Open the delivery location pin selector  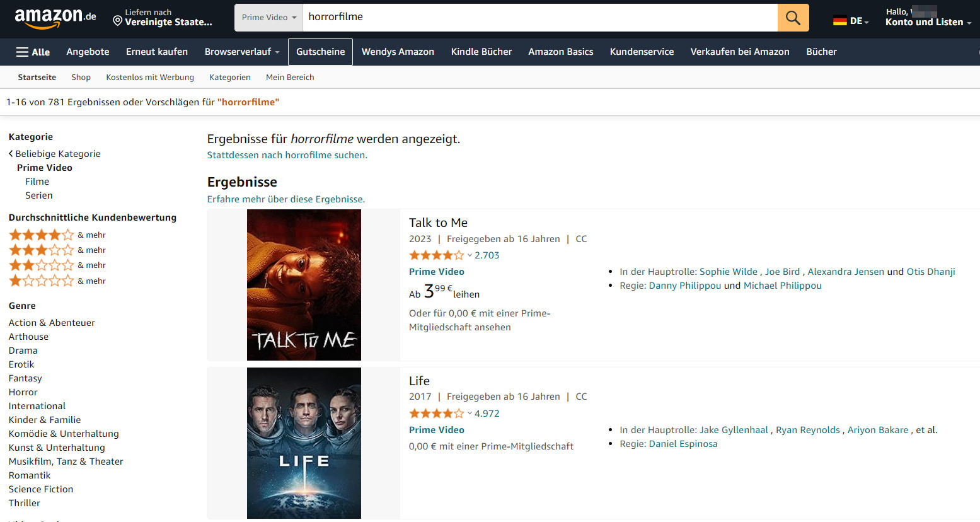(163, 18)
